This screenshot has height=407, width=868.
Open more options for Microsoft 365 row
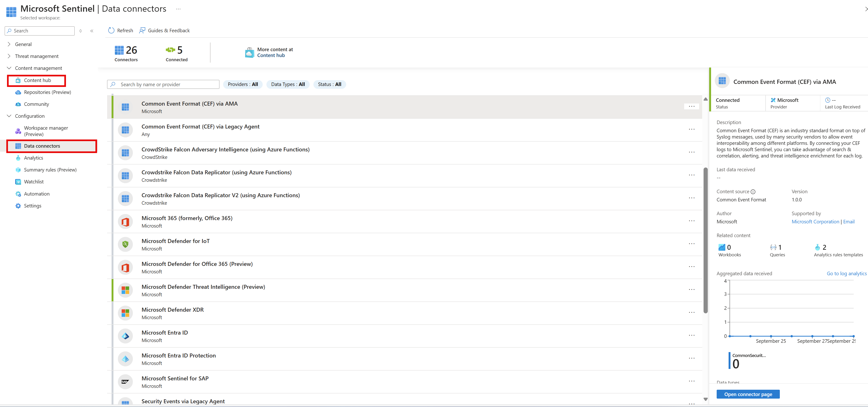691,221
